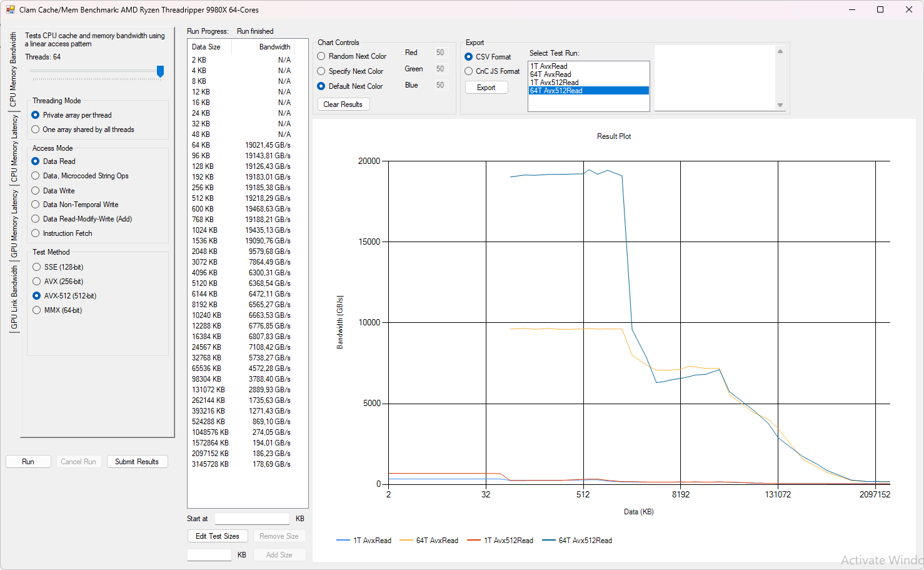Choose Data Read access mode
The width and height of the screenshot is (924, 570).
tap(53, 161)
